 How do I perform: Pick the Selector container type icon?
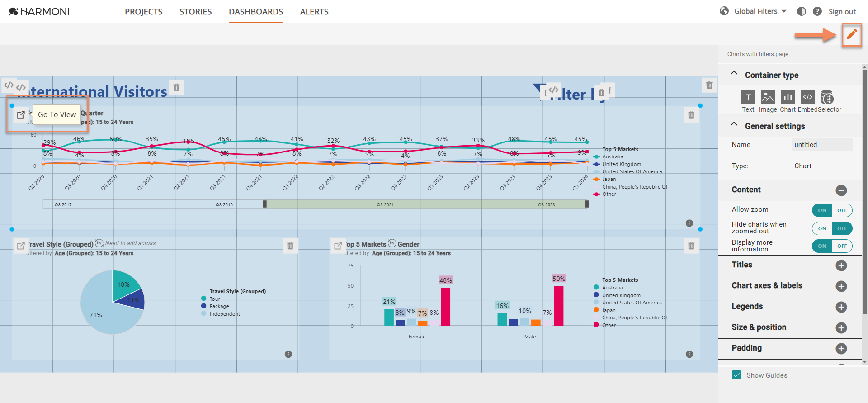pos(827,97)
